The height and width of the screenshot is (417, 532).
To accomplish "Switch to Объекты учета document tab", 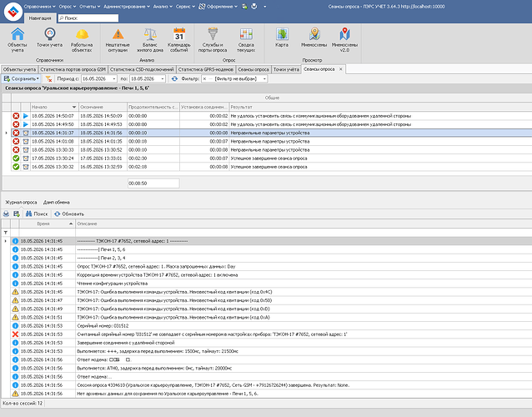I will click(19, 69).
